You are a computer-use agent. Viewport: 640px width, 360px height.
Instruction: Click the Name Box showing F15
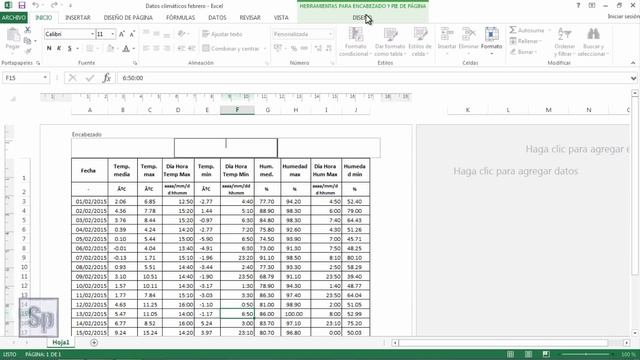[22, 78]
